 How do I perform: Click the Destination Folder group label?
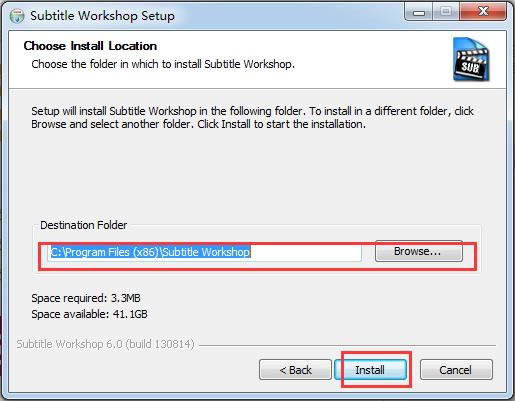pyautogui.click(x=84, y=225)
